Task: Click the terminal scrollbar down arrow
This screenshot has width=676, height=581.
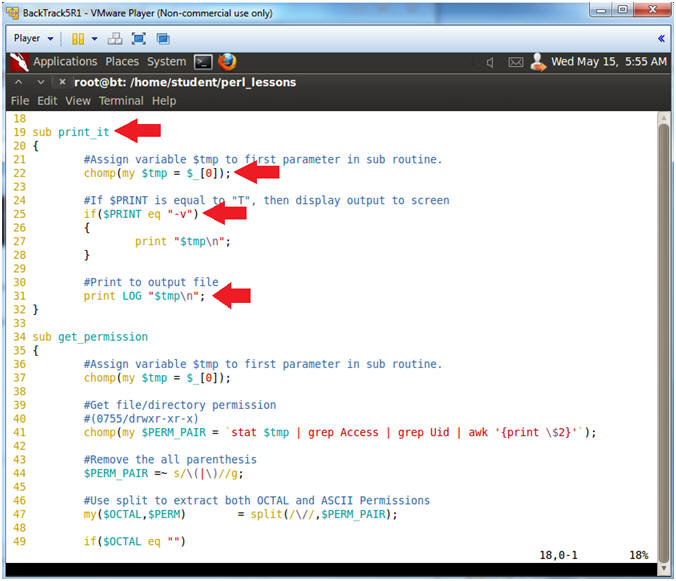Action: point(664,569)
